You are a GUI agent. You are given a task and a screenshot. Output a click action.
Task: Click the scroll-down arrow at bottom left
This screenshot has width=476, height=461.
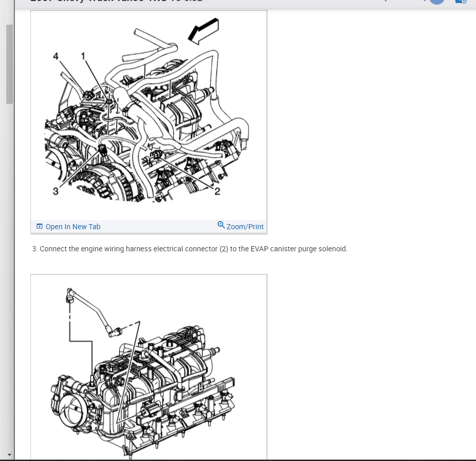(x=9, y=455)
